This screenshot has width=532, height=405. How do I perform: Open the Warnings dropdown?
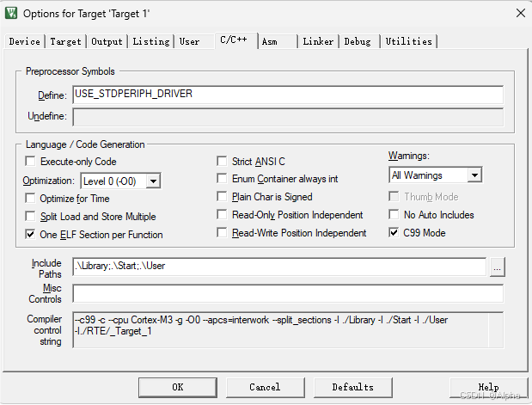pyautogui.click(x=474, y=175)
